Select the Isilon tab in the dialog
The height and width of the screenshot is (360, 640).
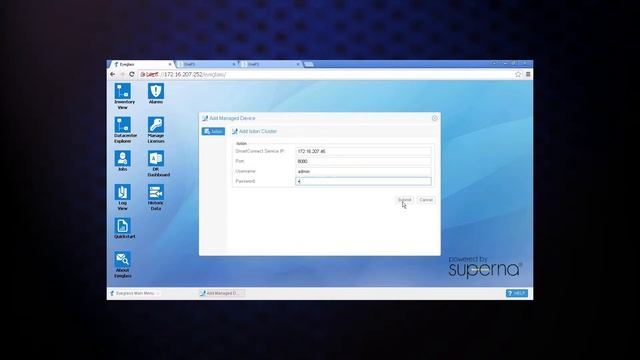[213, 131]
